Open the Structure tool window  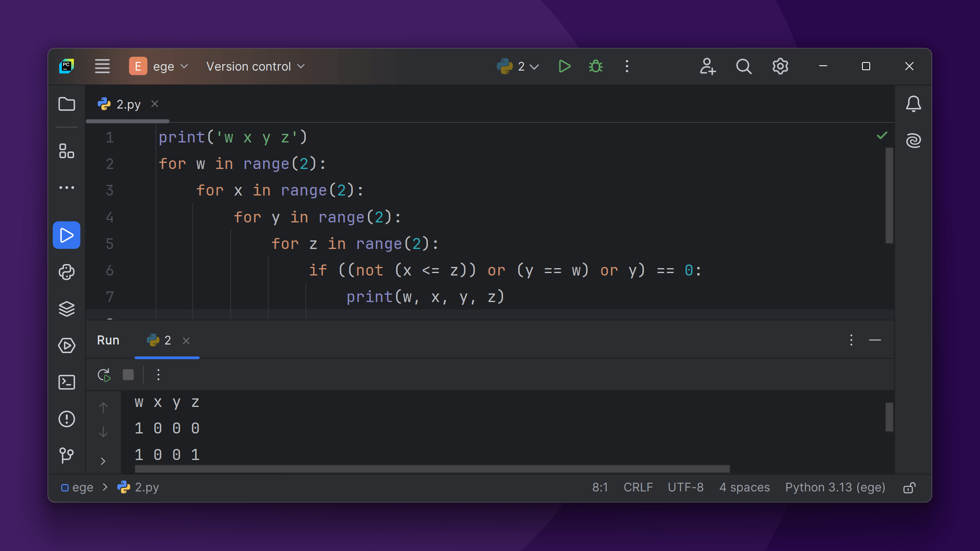pyautogui.click(x=67, y=151)
